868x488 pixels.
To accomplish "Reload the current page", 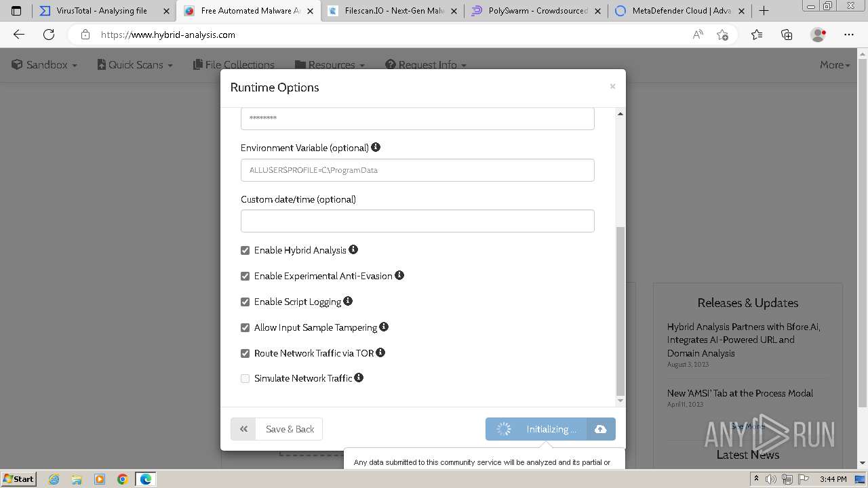I will [x=49, y=35].
